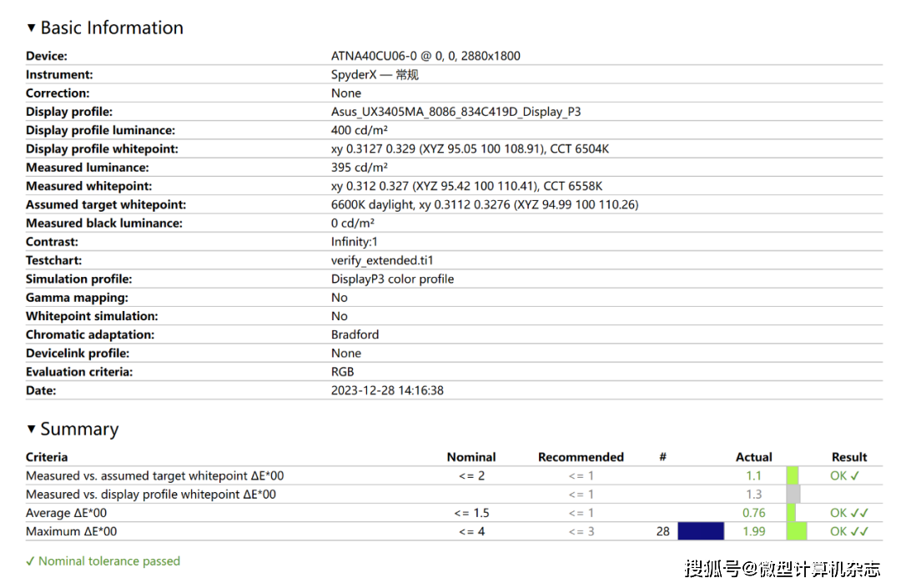Collapse the Summary section triangle
Image resolution: width=901 pixels, height=588 pixels.
(x=32, y=430)
